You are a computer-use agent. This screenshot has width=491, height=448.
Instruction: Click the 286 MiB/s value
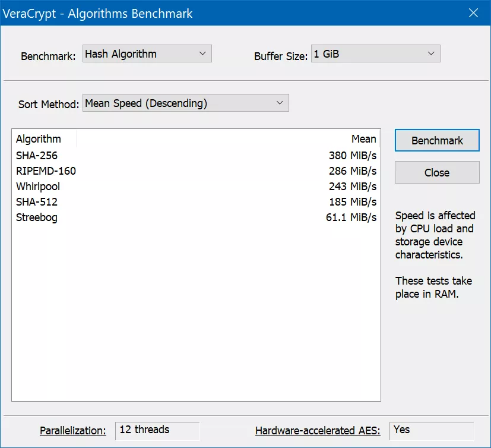(353, 171)
